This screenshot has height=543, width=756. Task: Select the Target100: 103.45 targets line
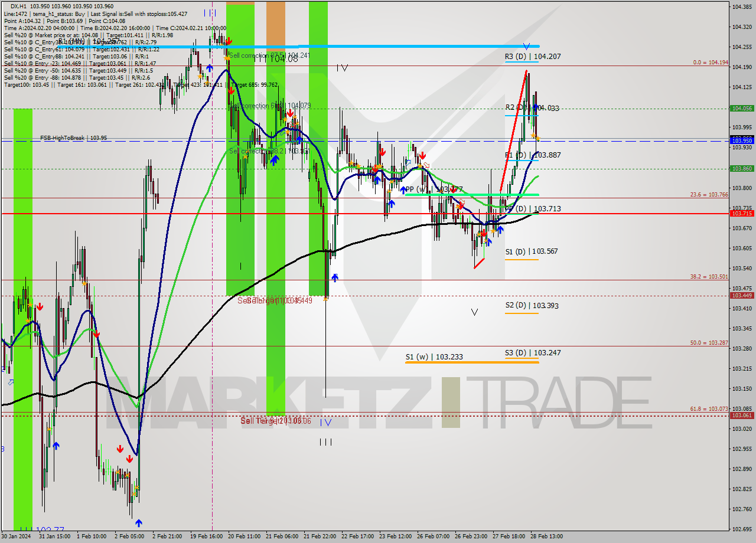pos(141,84)
